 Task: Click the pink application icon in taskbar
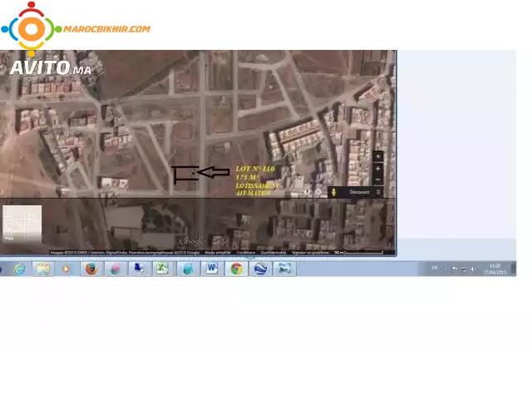click(x=116, y=269)
